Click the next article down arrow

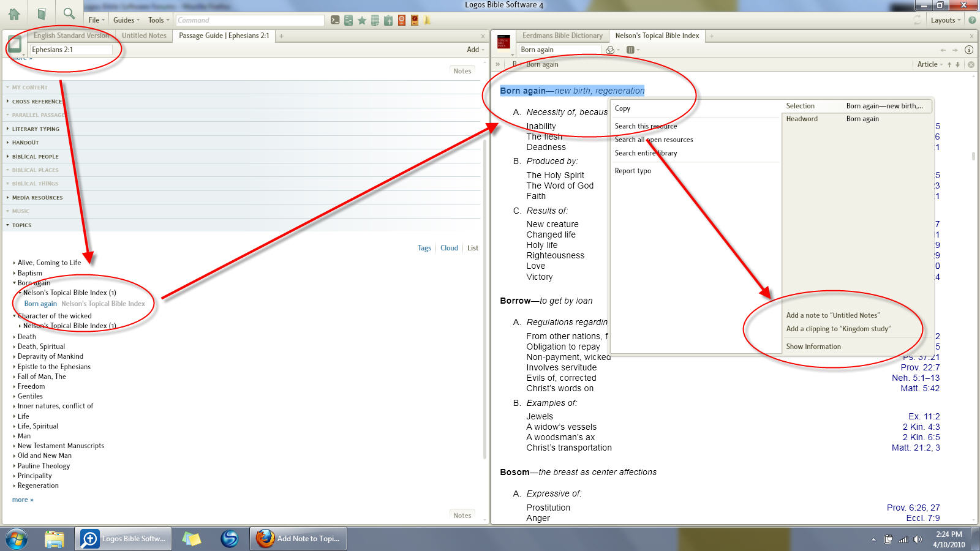click(x=958, y=64)
